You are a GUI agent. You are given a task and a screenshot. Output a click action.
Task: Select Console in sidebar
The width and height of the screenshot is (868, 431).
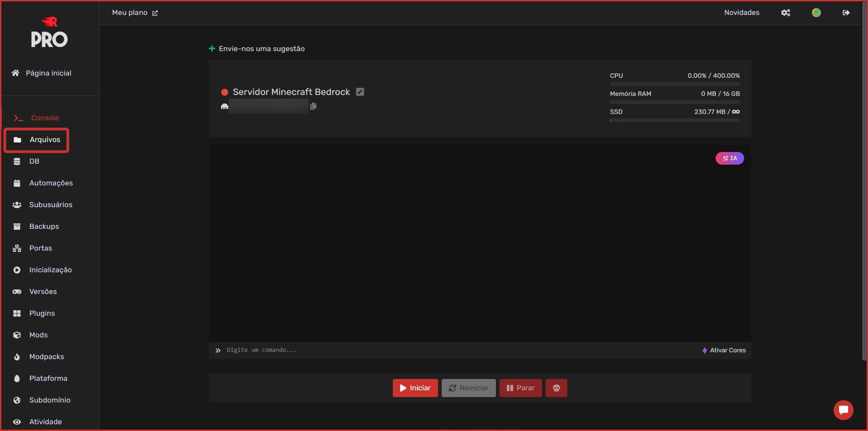37,118
